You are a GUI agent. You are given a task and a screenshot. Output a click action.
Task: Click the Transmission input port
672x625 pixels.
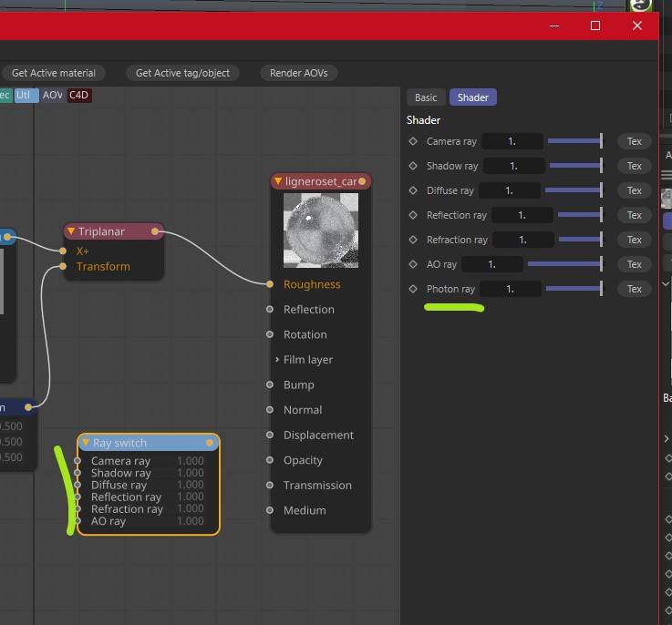270,485
